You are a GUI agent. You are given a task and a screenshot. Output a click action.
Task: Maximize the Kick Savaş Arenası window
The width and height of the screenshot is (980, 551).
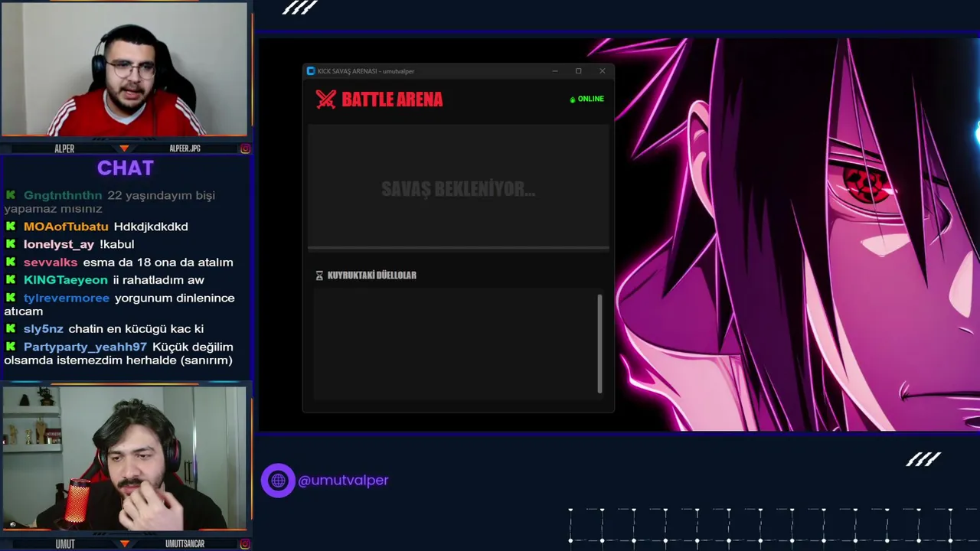coord(578,71)
